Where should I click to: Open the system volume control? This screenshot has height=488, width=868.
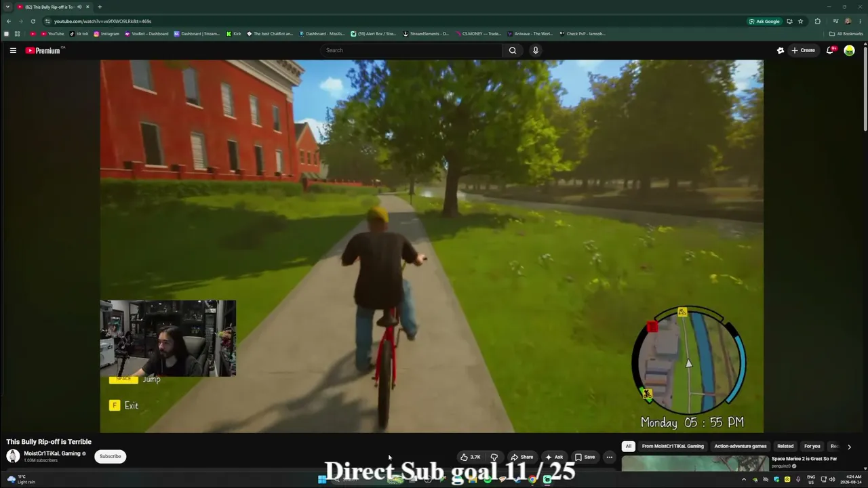tap(831, 479)
